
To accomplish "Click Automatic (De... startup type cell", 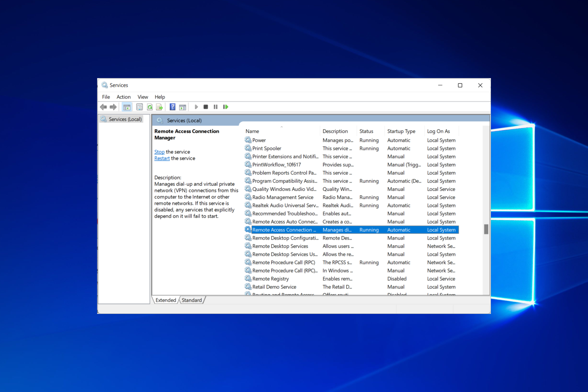I will click(x=404, y=181).
